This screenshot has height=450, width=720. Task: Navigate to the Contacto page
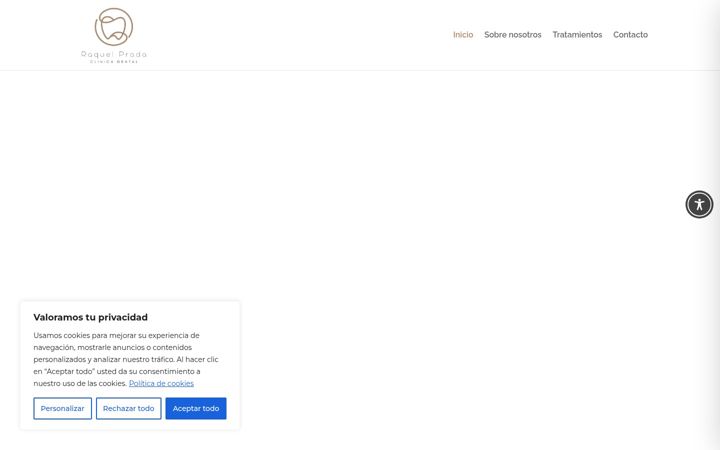pos(630,35)
